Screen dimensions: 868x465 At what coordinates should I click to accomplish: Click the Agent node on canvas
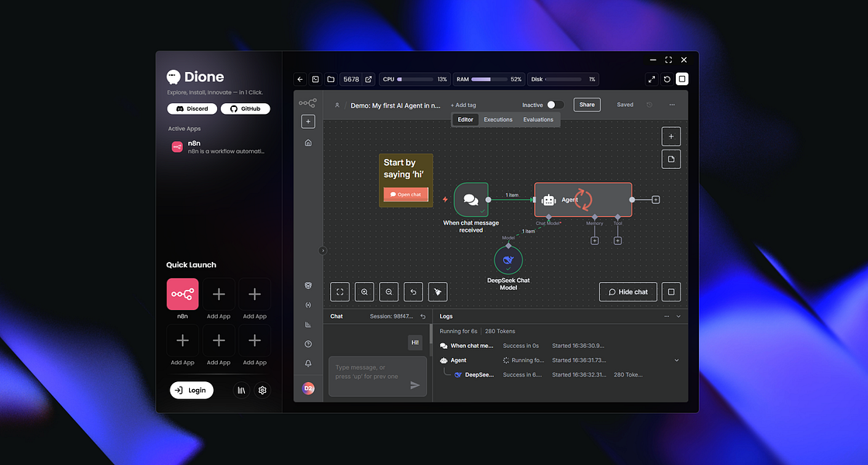click(x=583, y=199)
